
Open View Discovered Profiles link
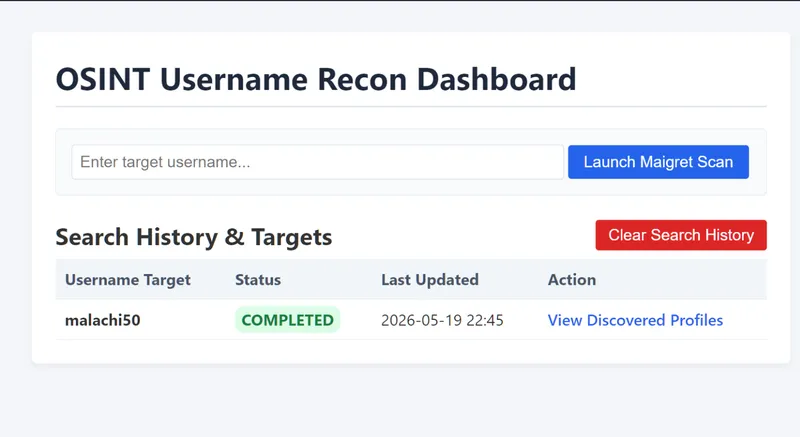click(635, 320)
